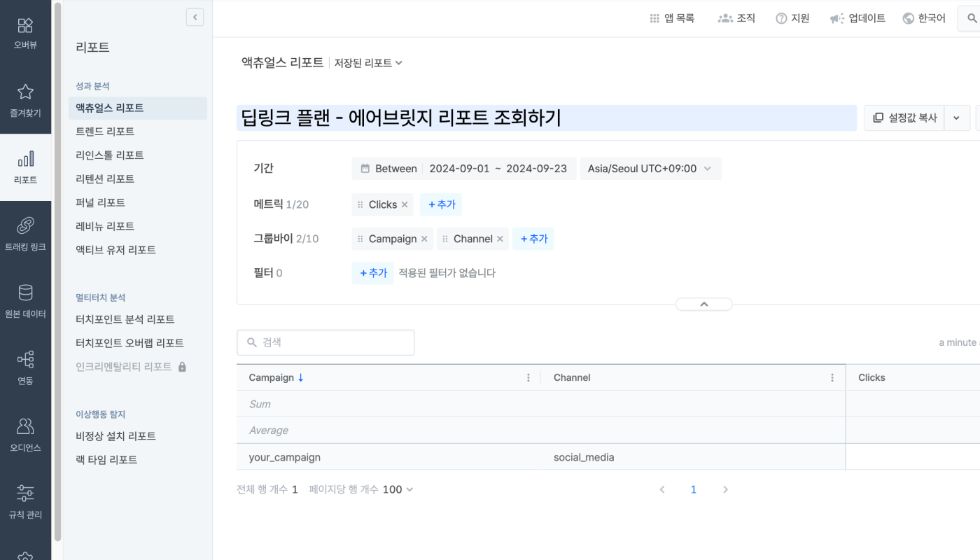Open the Campaign column options menu
The image size is (980, 560).
[x=528, y=377]
